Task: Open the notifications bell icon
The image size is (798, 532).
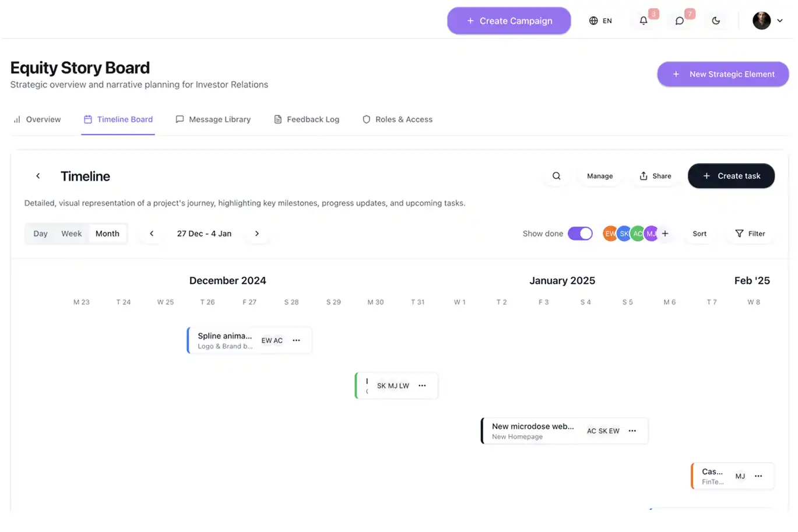Action: 644,21
